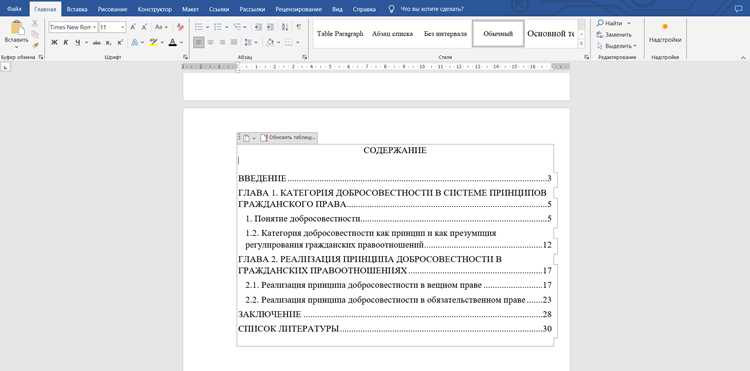Click the numbered list icon
This screenshot has height=371, width=750.
point(218,27)
